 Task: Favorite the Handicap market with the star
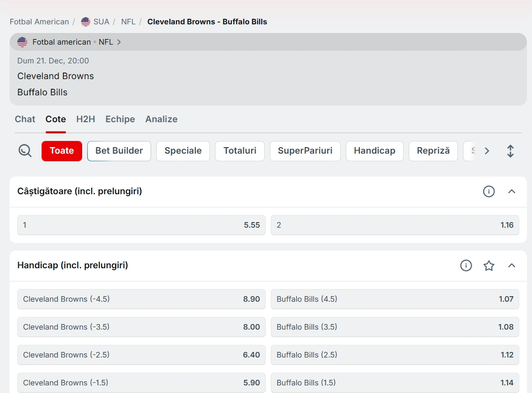click(x=488, y=265)
